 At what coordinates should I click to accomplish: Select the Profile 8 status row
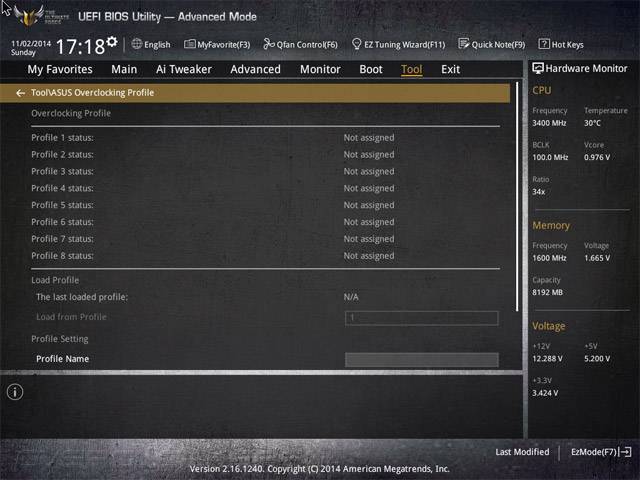265,256
